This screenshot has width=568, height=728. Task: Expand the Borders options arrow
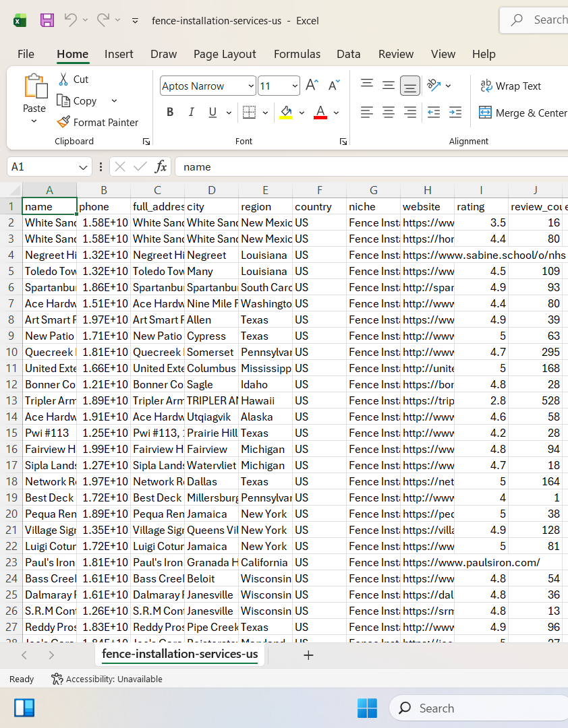tap(265, 113)
